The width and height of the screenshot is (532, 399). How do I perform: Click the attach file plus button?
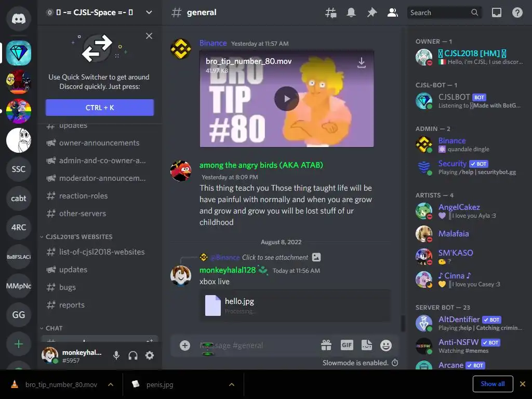(185, 345)
